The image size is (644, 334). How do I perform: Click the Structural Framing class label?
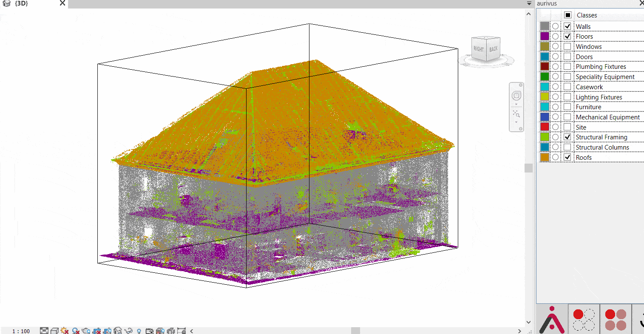[x=601, y=137]
